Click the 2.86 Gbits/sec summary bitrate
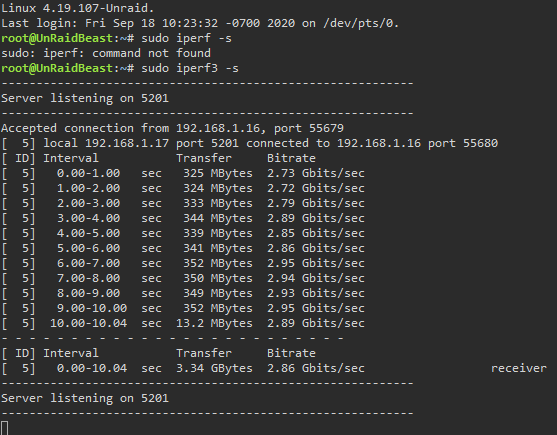 [x=316, y=368]
